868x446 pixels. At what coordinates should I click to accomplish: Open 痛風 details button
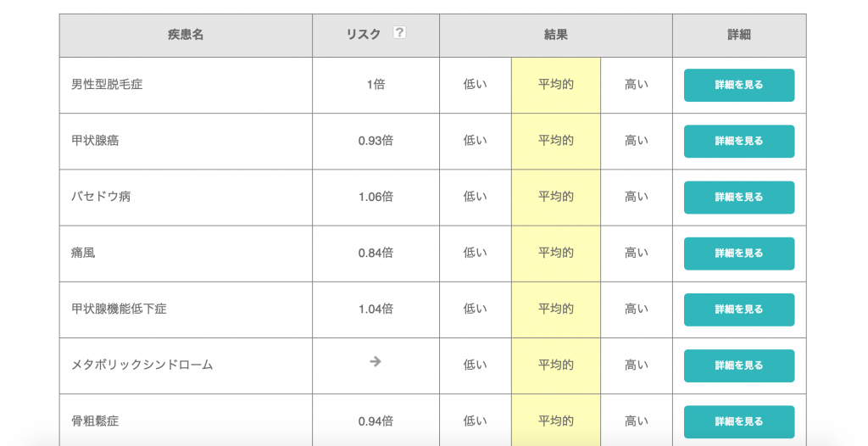pyautogui.click(x=738, y=253)
